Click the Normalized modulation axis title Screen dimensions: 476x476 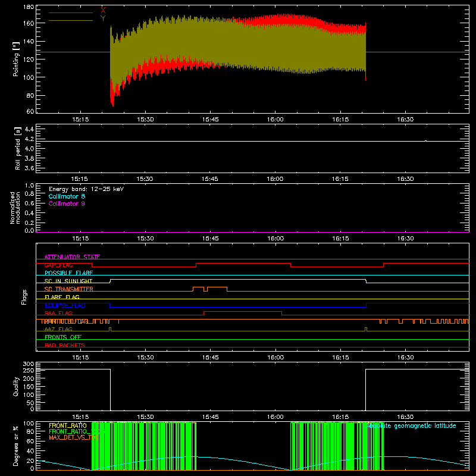(x=15, y=208)
